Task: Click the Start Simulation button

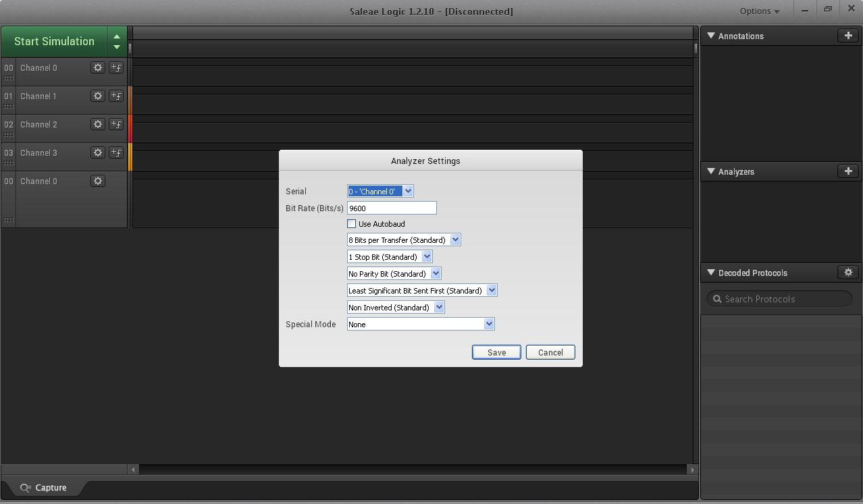Action: 54,42
